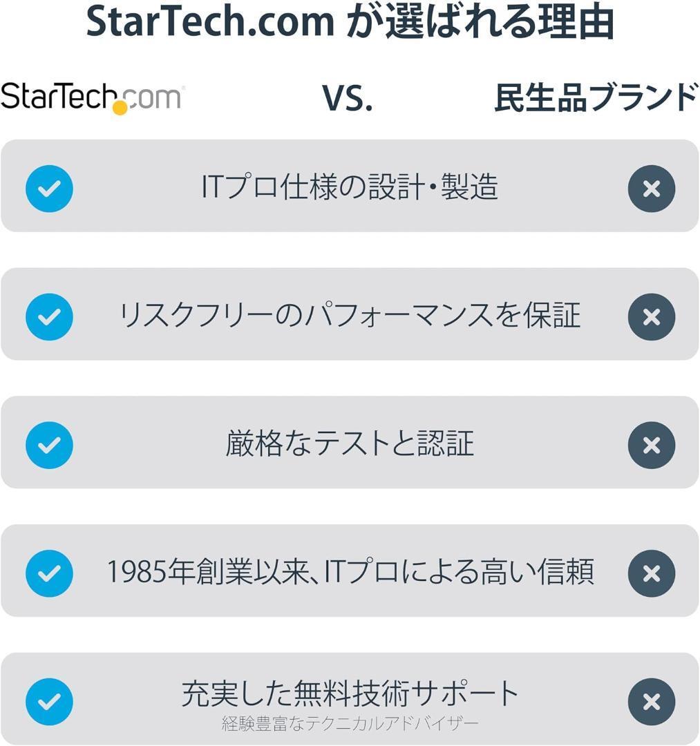
Task: Click the X icon beside 充実した無料技術サポート
Action: [651, 702]
